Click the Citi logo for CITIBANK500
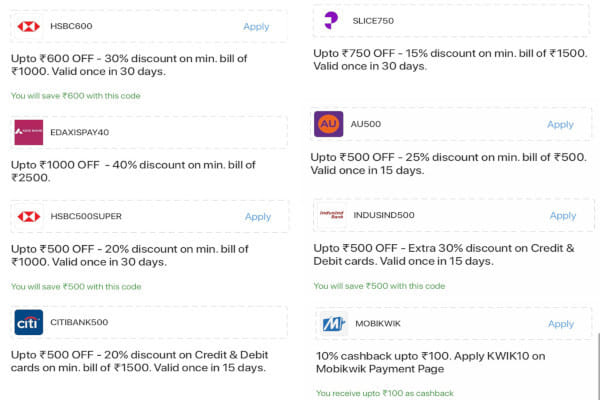This screenshot has width=600, height=400. coord(29,322)
